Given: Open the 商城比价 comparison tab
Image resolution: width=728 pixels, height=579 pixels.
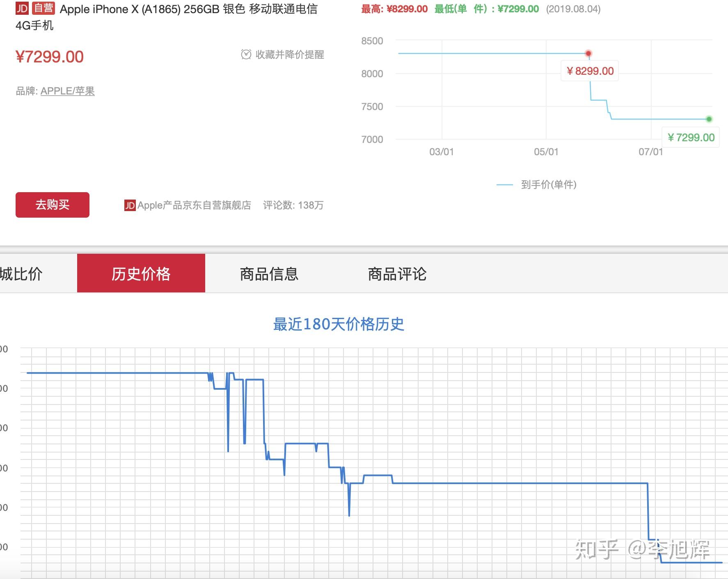Looking at the screenshot, I should (21, 274).
